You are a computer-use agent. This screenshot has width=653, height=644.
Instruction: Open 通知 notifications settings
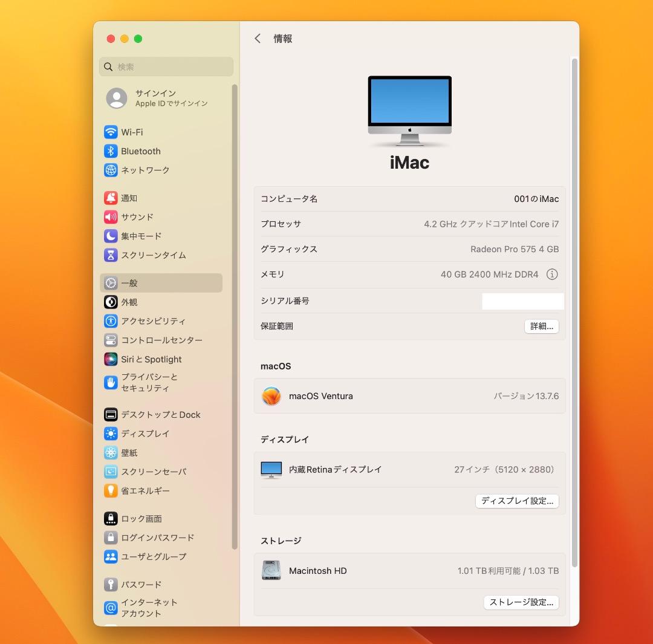click(x=129, y=198)
